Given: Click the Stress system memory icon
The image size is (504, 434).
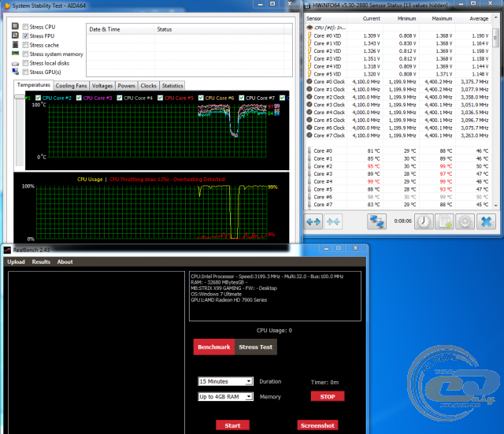Looking at the screenshot, I should pos(15,54).
